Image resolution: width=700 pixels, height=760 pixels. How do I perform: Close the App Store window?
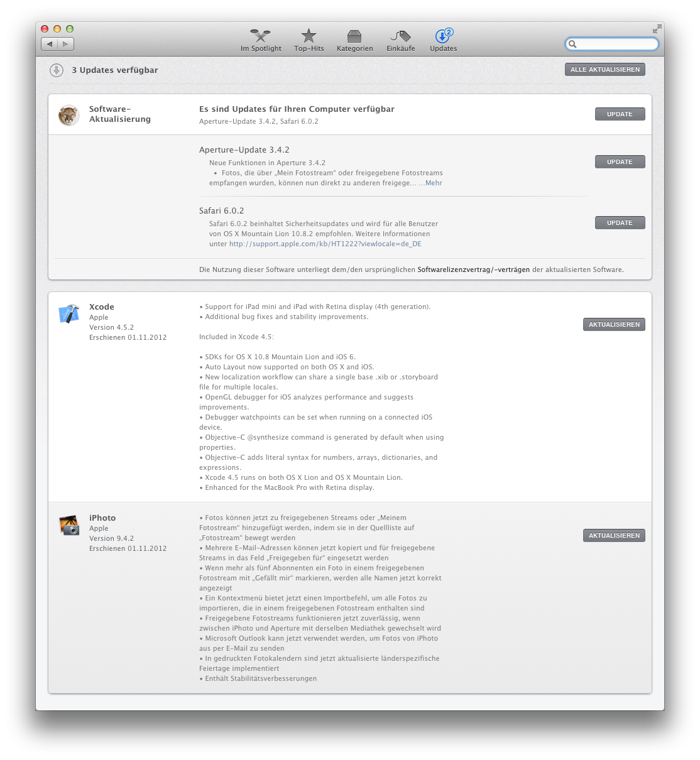(x=45, y=29)
